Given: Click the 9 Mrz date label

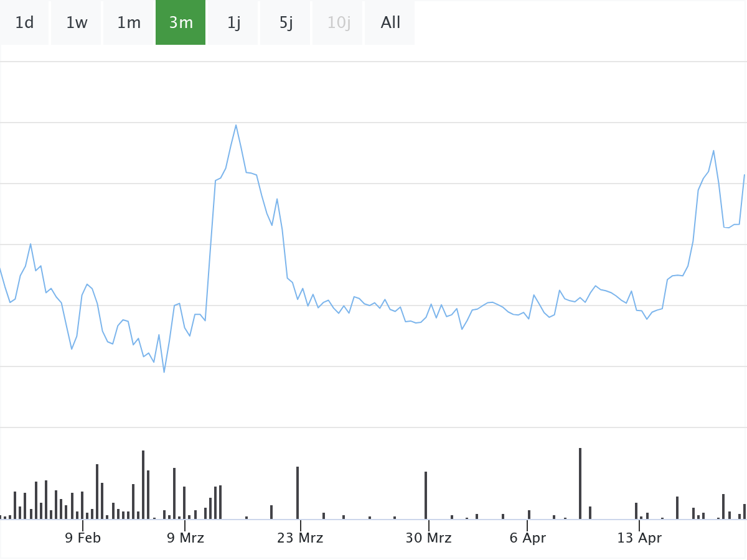Looking at the screenshot, I should [185, 538].
